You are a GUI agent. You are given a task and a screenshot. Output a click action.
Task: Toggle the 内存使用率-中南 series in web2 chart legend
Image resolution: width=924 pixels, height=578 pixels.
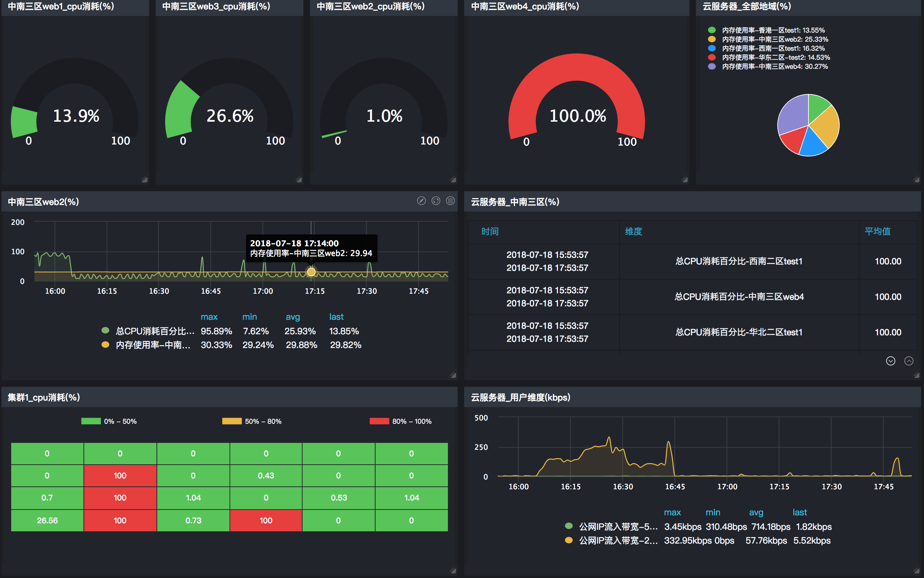pos(146,345)
